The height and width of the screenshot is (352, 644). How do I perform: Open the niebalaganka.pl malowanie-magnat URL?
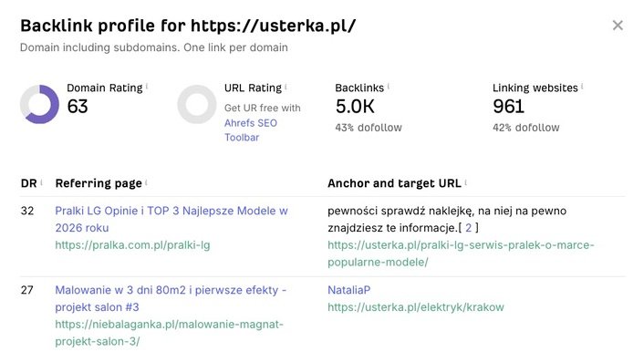170,333
